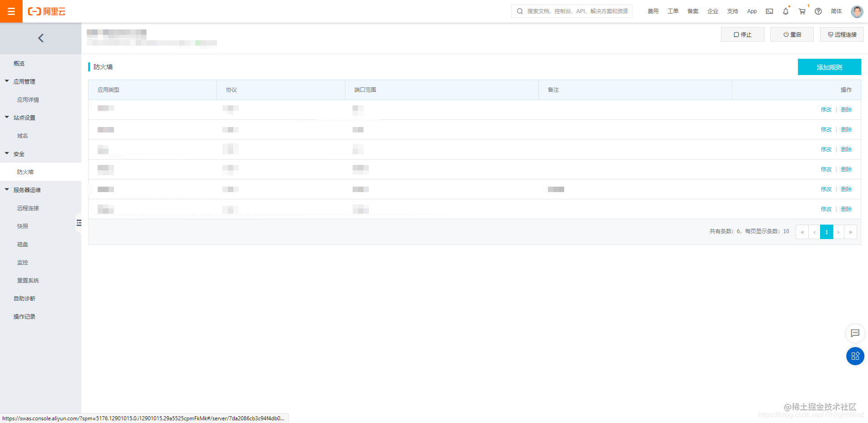
Task: Open 应用详情 in the sidebar
Action: (x=28, y=100)
